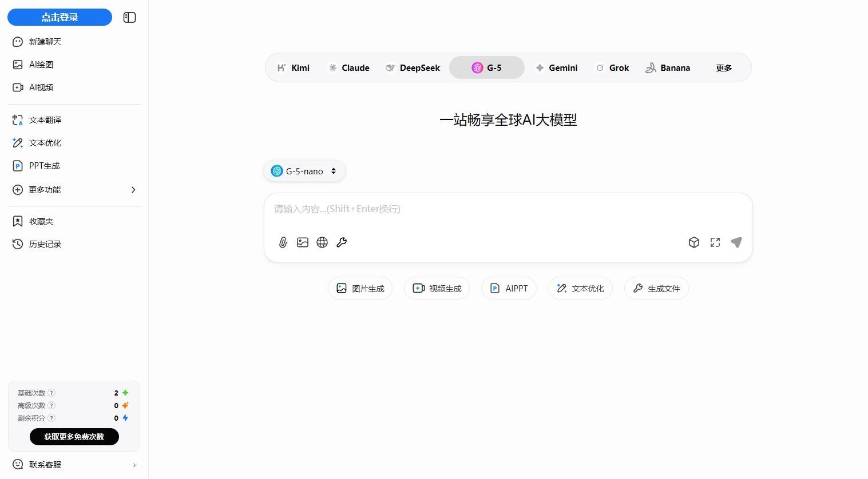Click the 图片生成 quick action button

coord(360,288)
